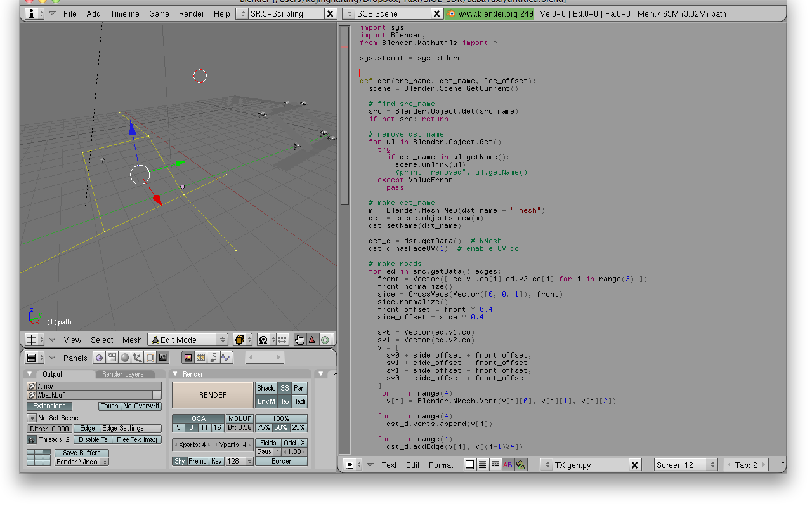Collapse the 3D view header menus
812x508 pixels.
point(53,340)
